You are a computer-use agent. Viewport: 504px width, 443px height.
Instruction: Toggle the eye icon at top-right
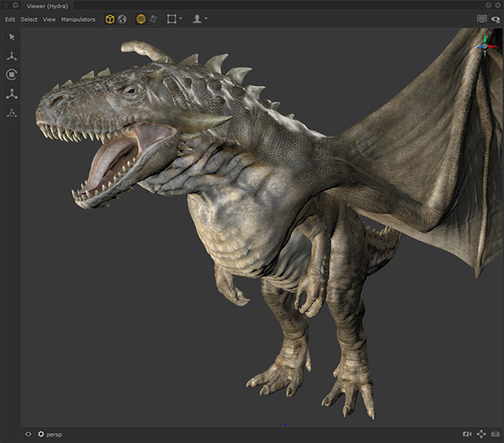(x=495, y=18)
